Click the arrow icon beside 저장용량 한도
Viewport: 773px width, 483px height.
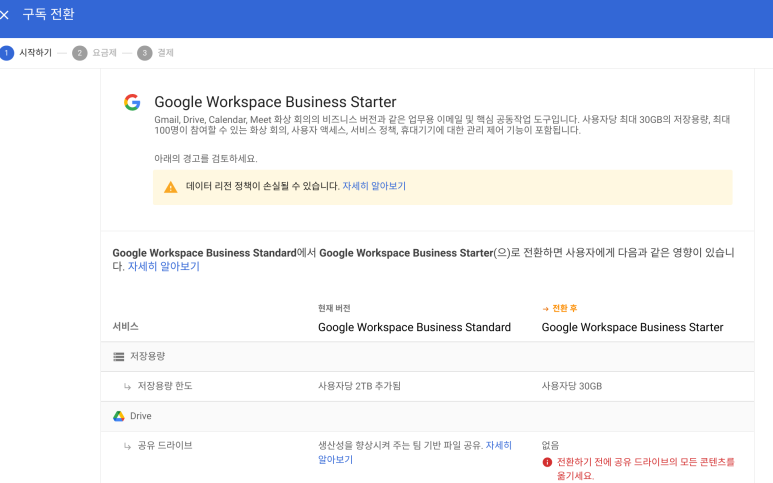click(x=127, y=386)
